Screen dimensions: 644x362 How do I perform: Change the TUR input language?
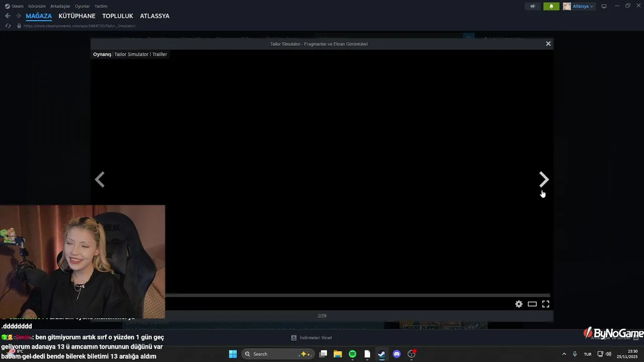[588, 354]
